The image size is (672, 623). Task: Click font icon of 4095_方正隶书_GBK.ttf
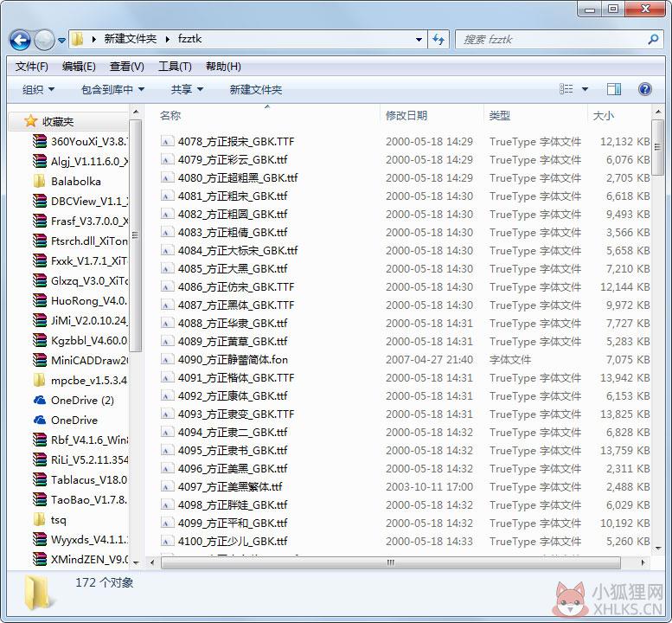coord(167,450)
